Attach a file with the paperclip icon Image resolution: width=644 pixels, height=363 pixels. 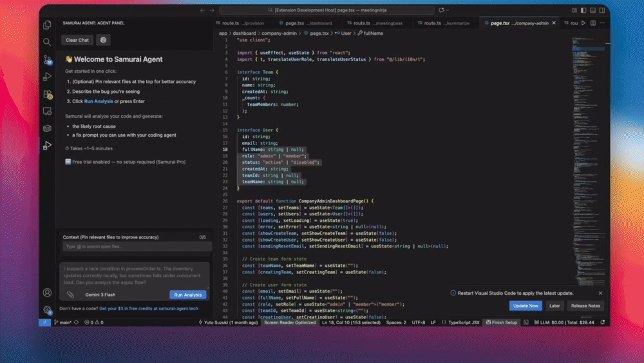[71, 295]
